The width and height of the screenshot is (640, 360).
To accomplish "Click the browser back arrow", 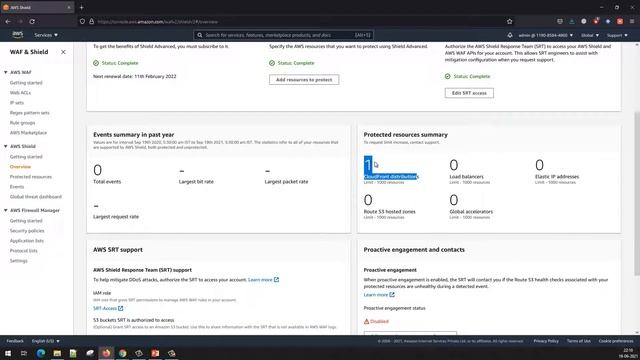I will pyautogui.click(x=8, y=21).
